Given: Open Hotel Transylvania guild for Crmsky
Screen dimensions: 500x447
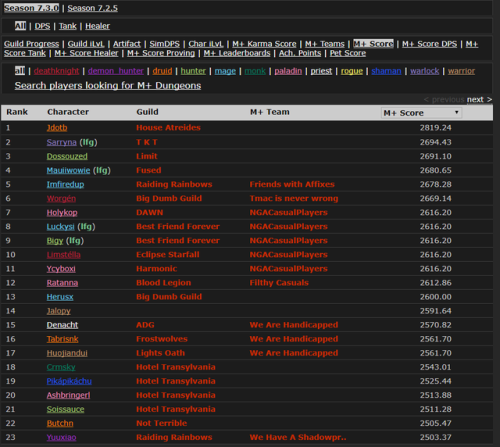Looking at the screenshot, I should (x=176, y=367).
